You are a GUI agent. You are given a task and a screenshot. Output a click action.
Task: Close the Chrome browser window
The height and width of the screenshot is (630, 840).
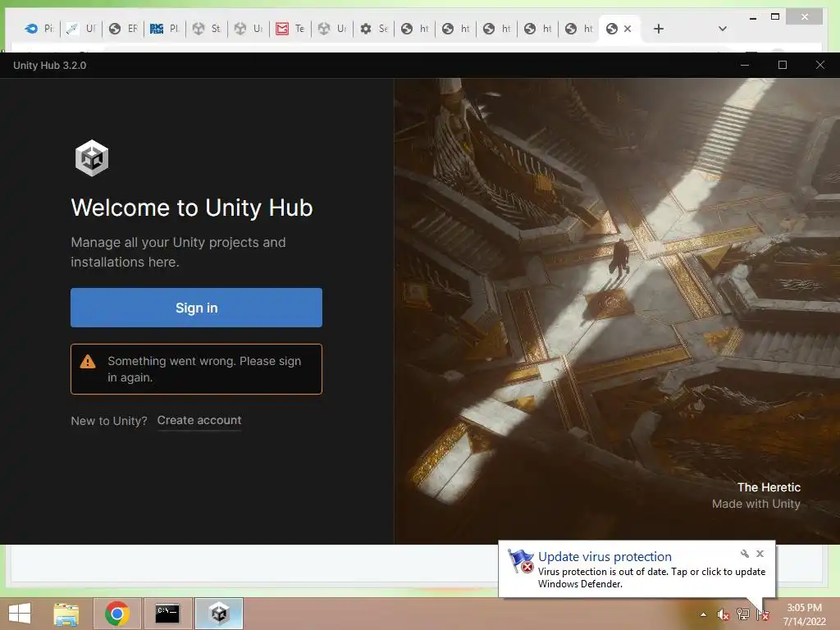[804, 17]
